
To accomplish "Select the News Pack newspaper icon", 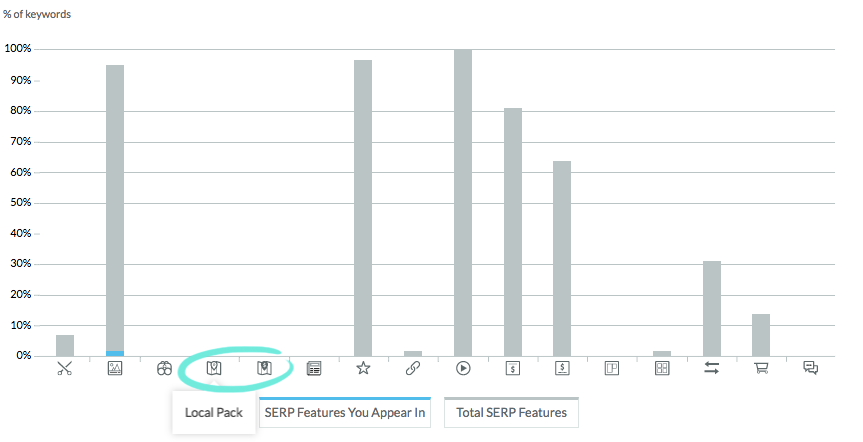I will coord(314,368).
